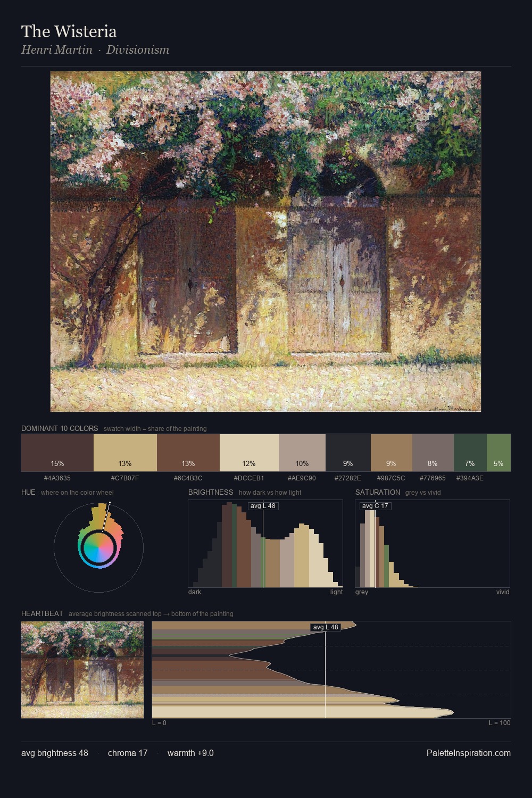
Task: Click the hex code '#4A3635' label
Action: click(57, 478)
